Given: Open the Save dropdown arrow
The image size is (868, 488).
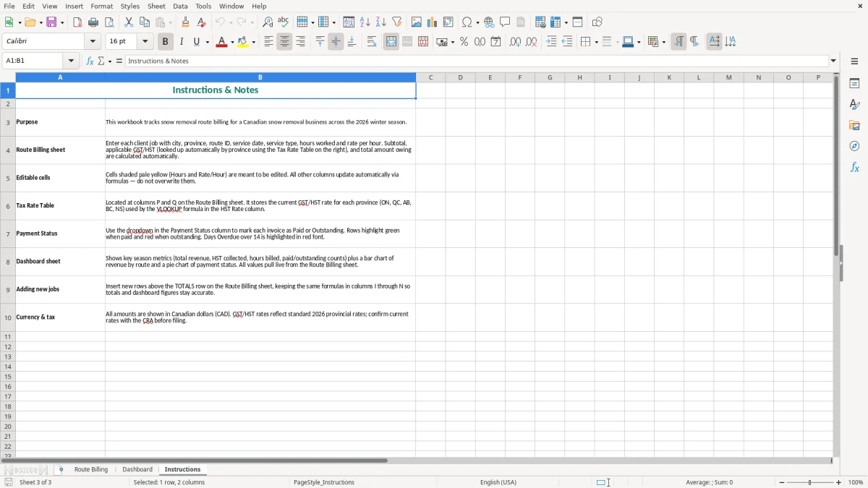Looking at the screenshot, I should (61, 22).
